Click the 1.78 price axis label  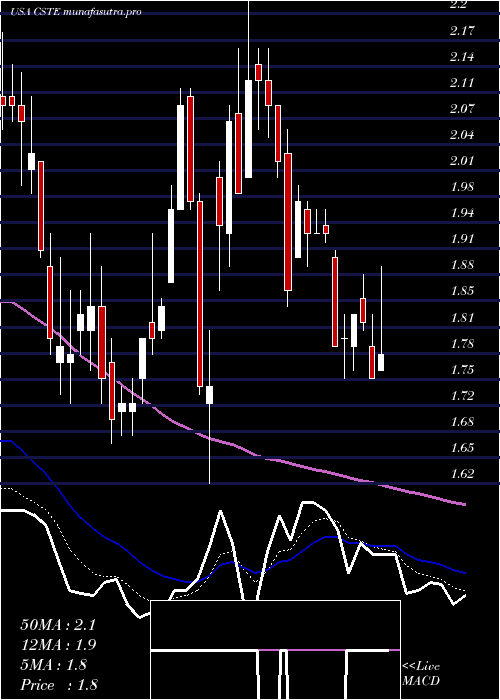(x=462, y=343)
